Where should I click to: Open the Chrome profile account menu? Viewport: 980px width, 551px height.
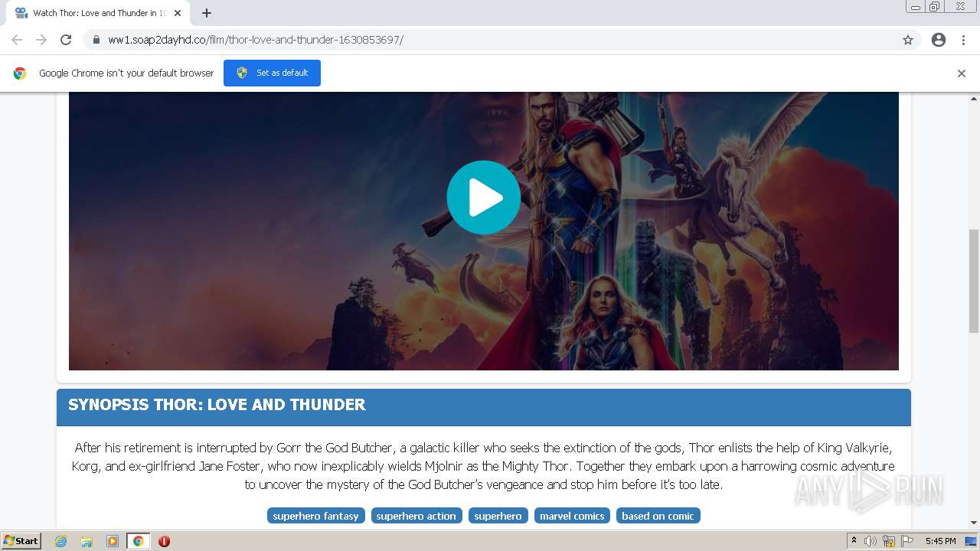click(x=939, y=40)
